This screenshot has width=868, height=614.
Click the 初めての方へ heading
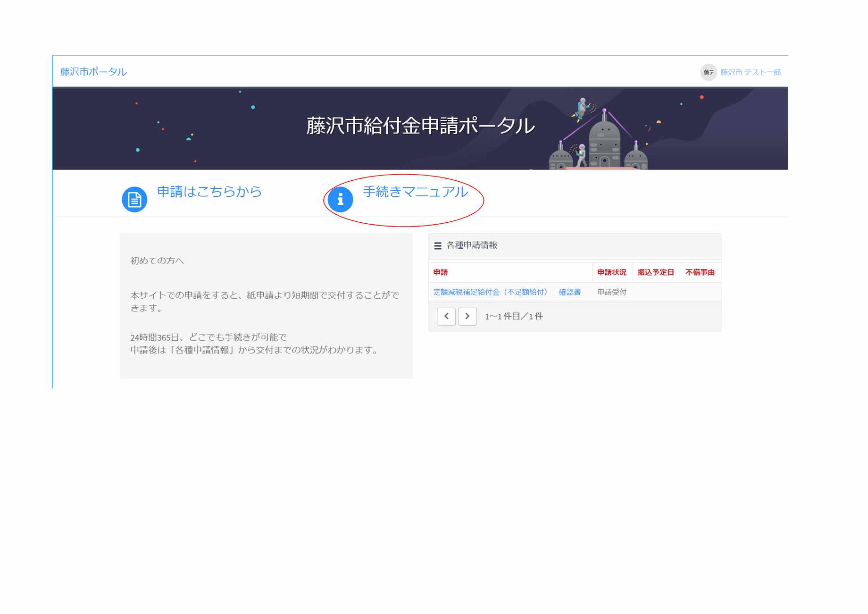coord(157,261)
